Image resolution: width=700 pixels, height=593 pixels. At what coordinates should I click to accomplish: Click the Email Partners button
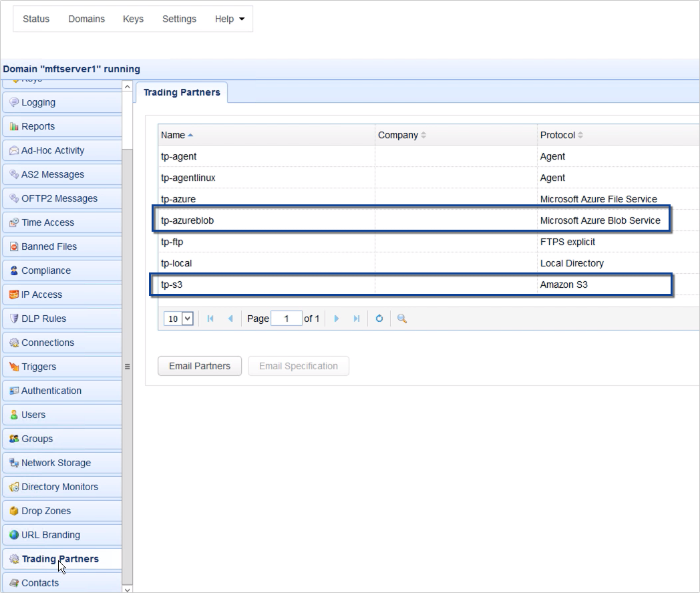click(x=199, y=366)
